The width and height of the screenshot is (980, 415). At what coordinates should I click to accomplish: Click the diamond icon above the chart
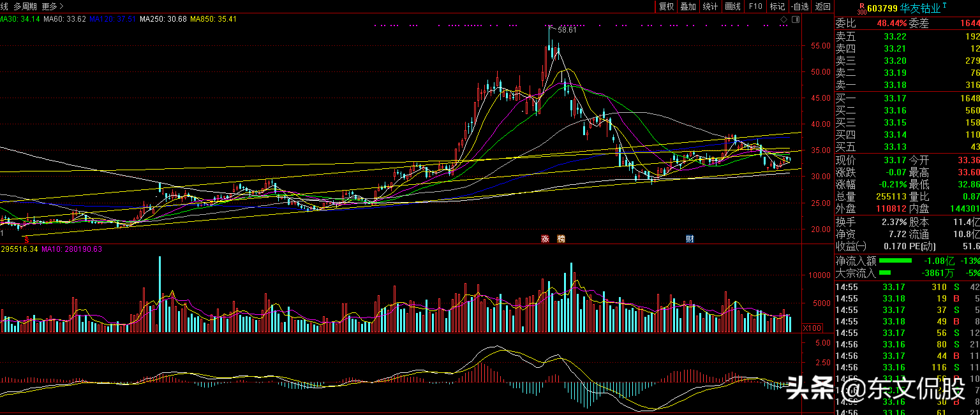[783, 20]
